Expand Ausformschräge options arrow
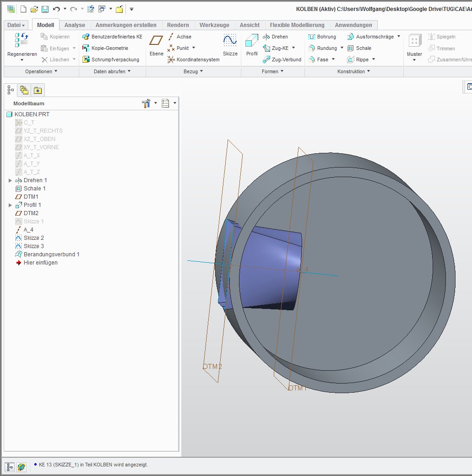472x476 pixels. 399,37
